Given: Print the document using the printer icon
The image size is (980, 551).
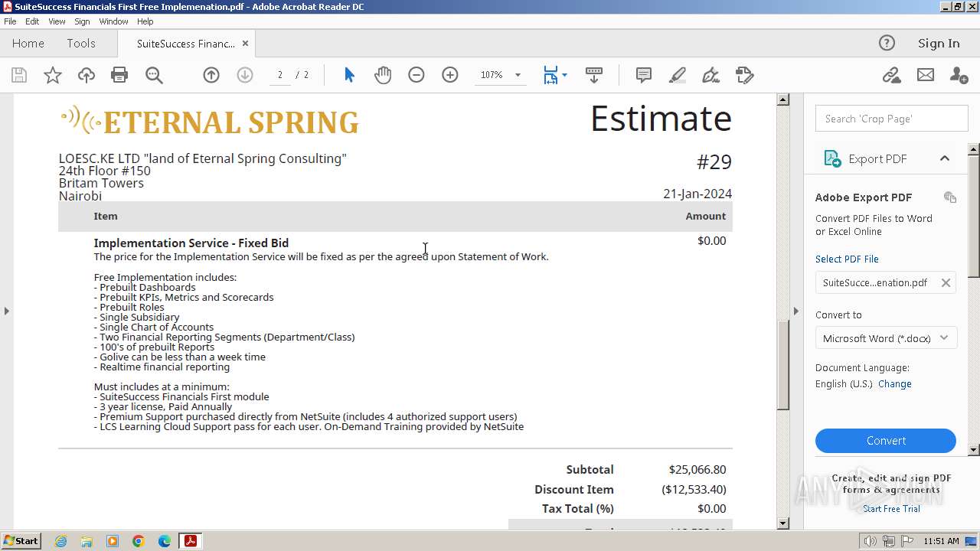Looking at the screenshot, I should click(x=119, y=75).
